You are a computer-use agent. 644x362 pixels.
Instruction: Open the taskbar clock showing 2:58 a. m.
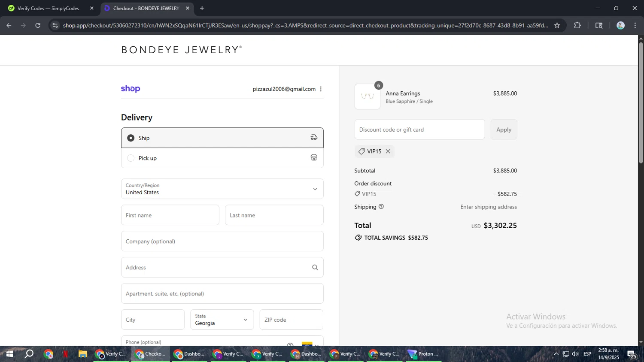(608, 354)
